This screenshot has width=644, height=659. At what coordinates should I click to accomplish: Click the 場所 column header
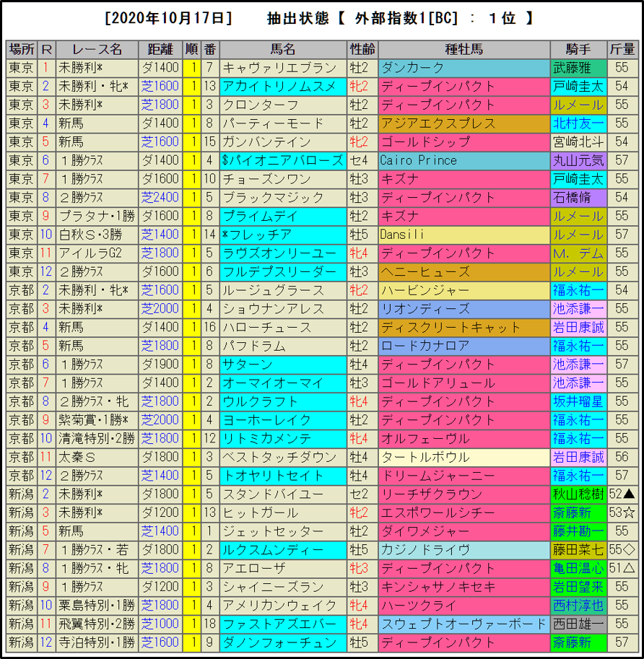pos(21,49)
